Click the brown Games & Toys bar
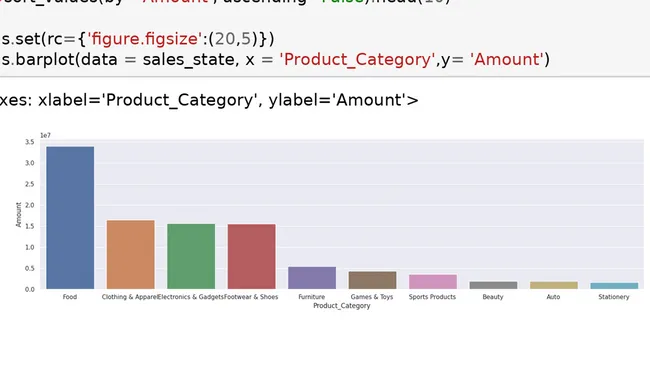This screenshot has height=366, width=650. click(373, 280)
